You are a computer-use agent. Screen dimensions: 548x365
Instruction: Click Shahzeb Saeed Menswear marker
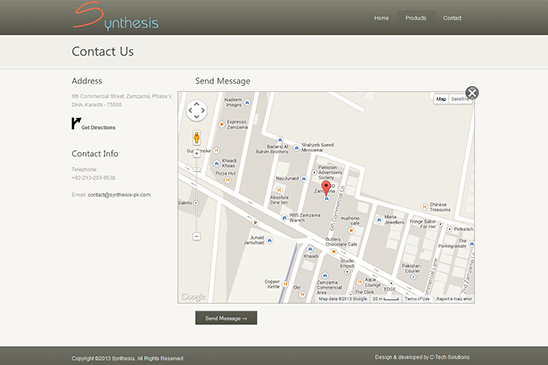coord(296,148)
